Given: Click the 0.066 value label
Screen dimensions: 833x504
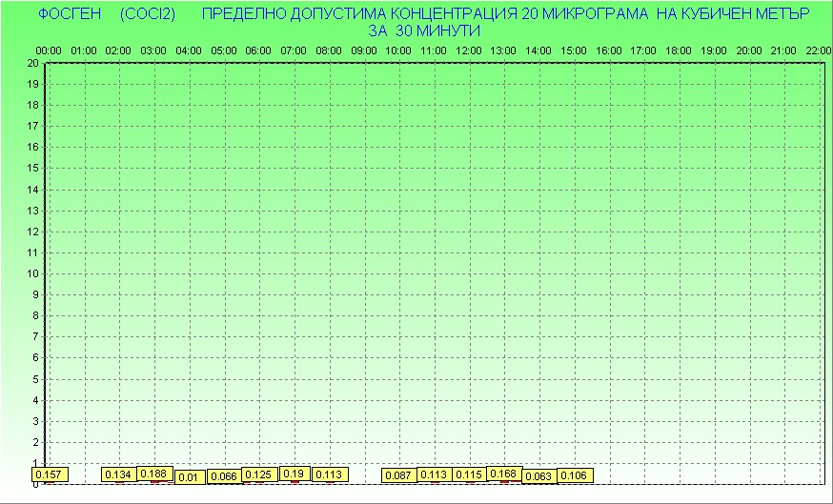Looking at the screenshot, I should coord(223,476).
